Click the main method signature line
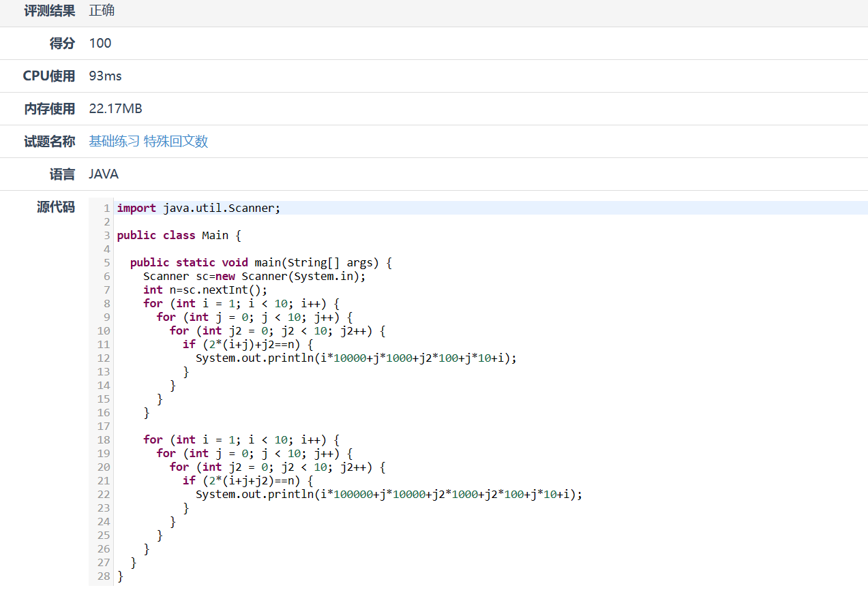The height and width of the screenshot is (590, 868). point(260,263)
